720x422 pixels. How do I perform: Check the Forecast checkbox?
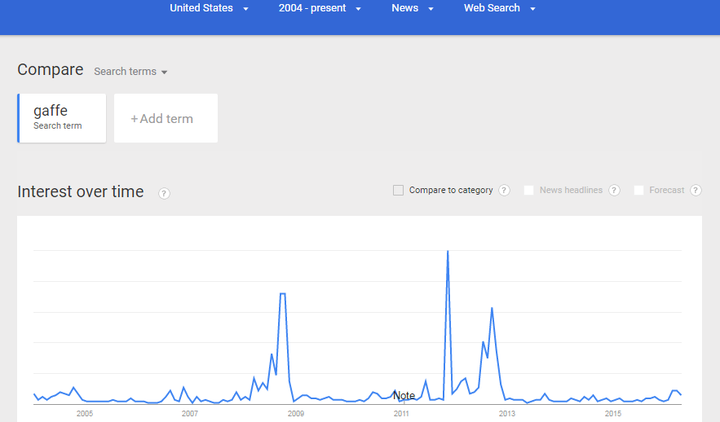(639, 190)
